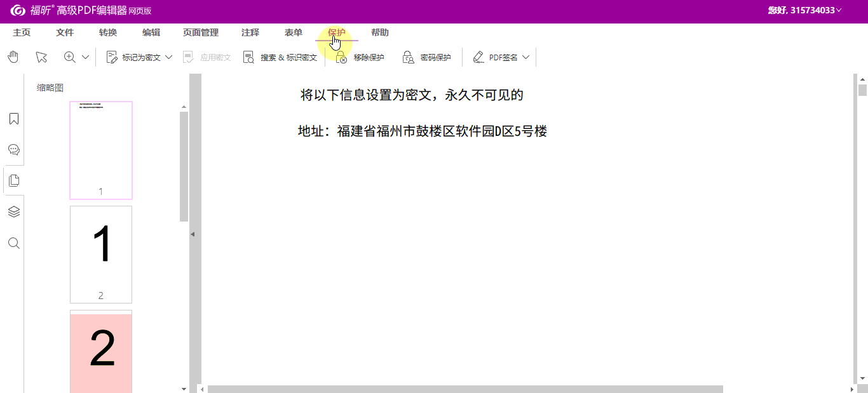Click the 移除保护 button
This screenshot has height=393, width=868.
click(x=360, y=58)
